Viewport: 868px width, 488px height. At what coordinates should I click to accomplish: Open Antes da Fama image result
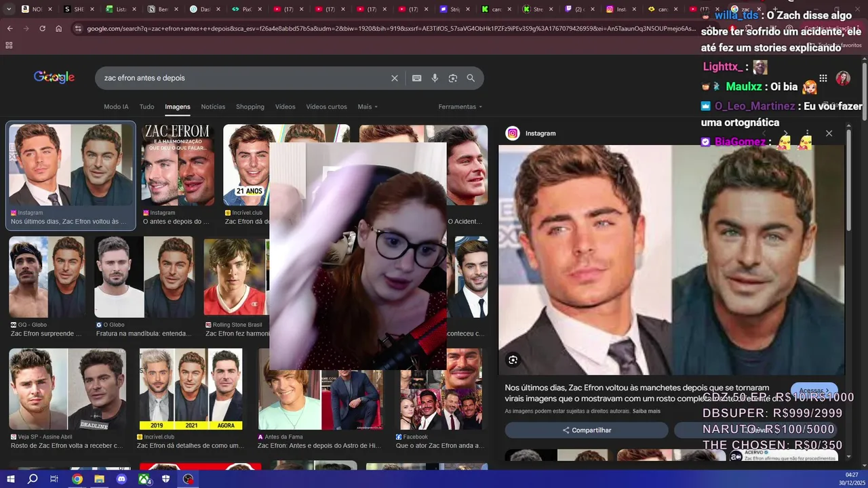pos(320,400)
